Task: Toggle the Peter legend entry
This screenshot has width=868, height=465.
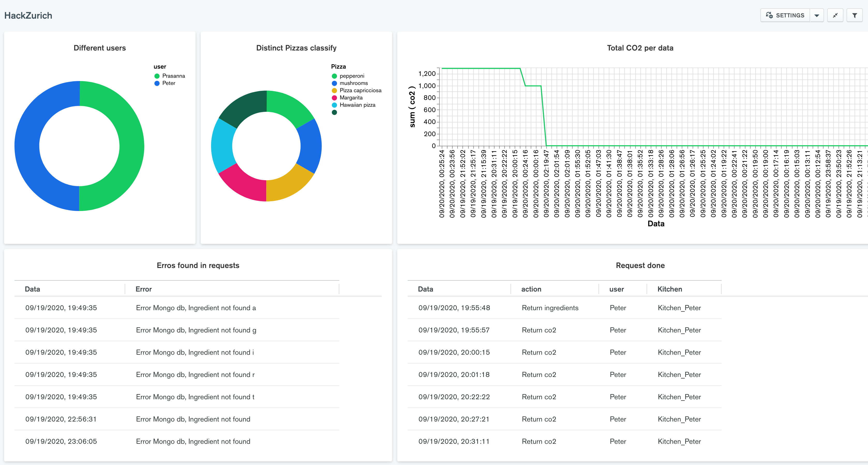Action: point(168,83)
